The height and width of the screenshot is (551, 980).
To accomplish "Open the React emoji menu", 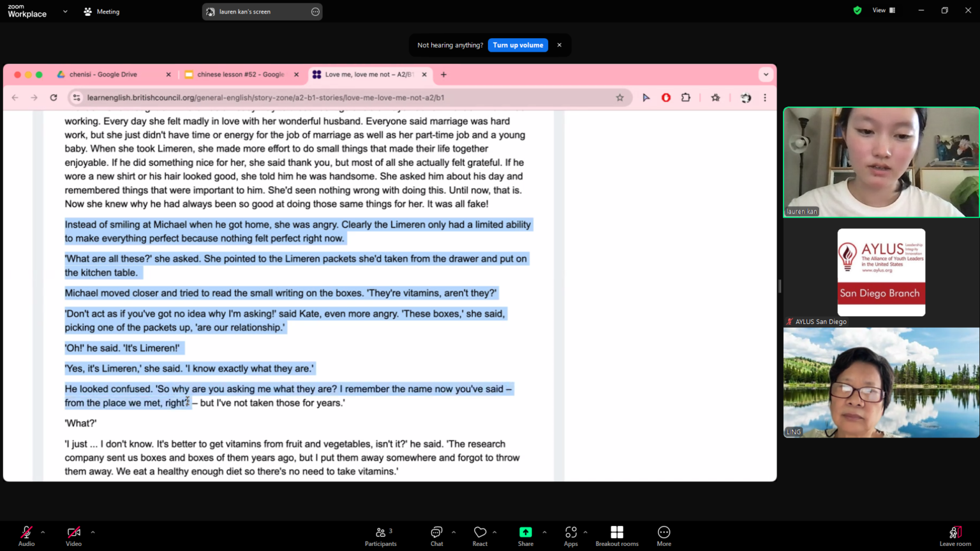I will click(480, 536).
